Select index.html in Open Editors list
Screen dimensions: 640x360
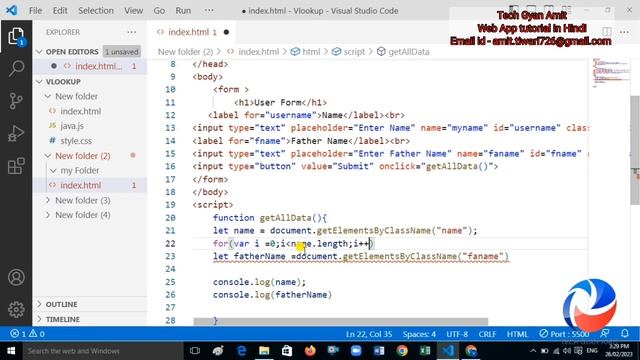point(90,66)
